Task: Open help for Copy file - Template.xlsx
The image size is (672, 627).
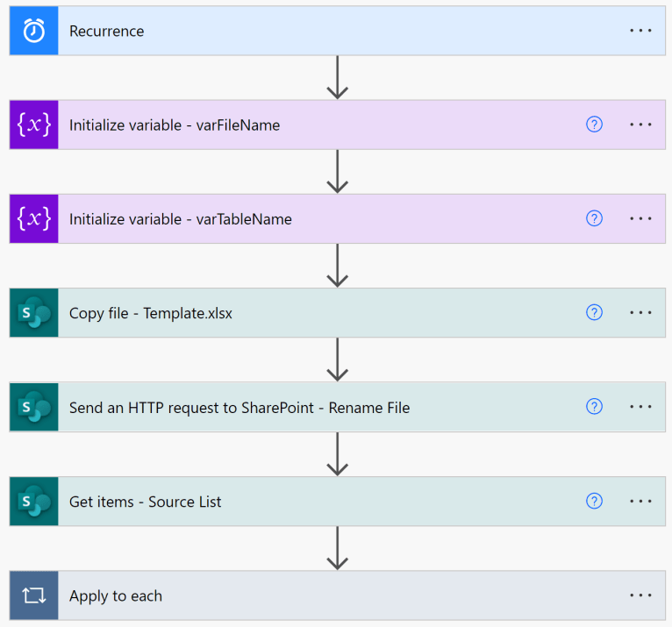Action: click(594, 313)
